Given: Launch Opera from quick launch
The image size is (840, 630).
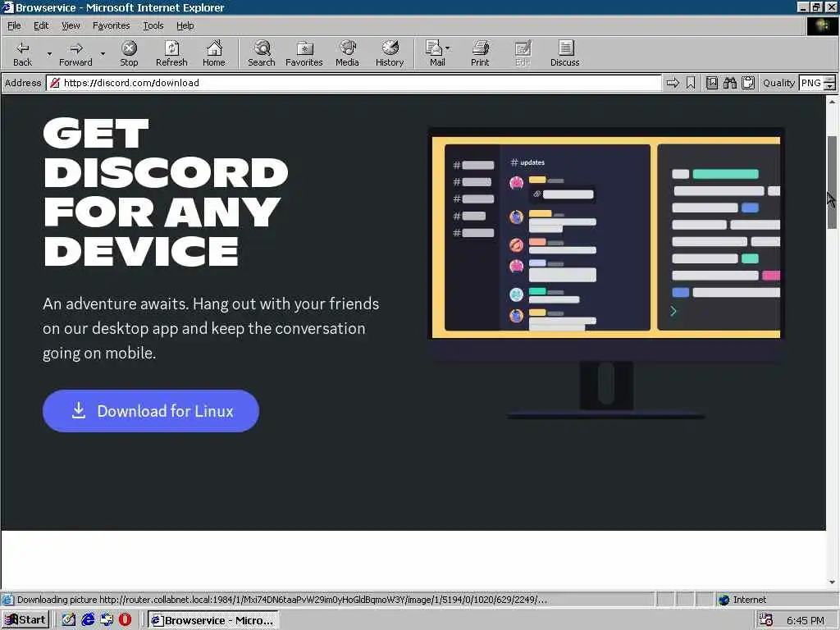Looking at the screenshot, I should (x=126, y=620).
